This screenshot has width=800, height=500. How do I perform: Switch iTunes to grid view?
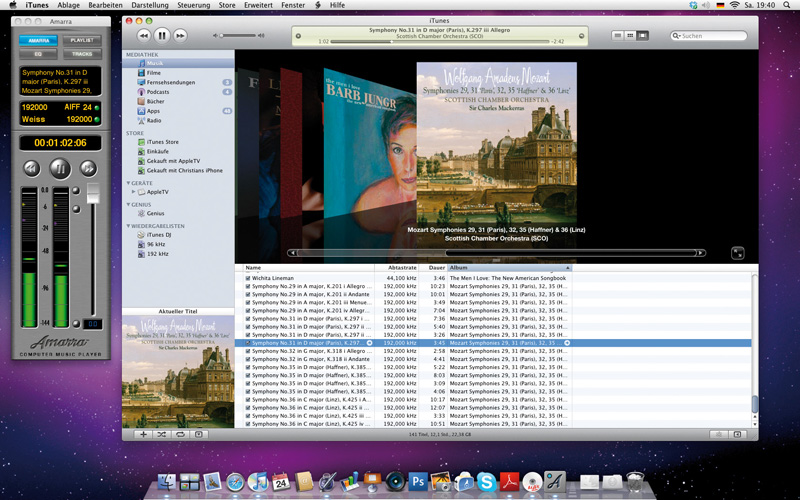point(630,36)
